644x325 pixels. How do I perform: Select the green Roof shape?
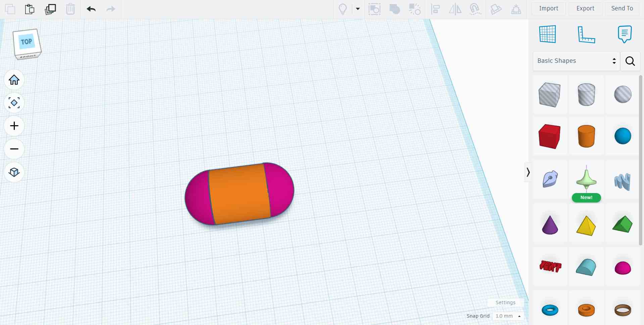coord(623,224)
